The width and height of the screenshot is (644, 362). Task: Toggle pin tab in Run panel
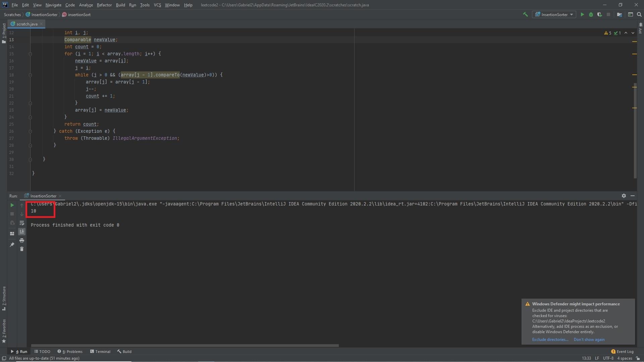click(12, 245)
